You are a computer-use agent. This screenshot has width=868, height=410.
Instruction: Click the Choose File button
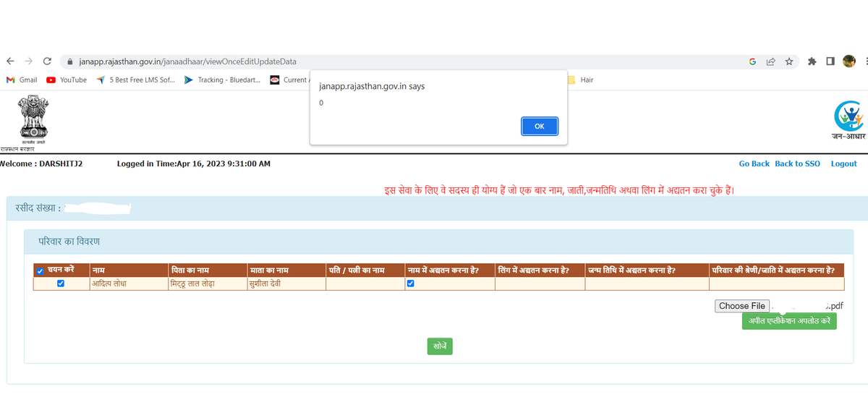742,306
